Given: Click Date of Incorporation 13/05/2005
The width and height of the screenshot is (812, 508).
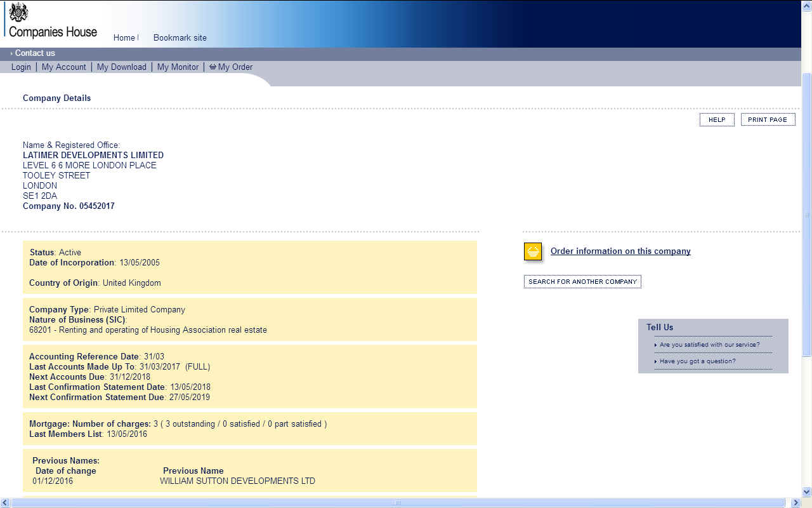Looking at the screenshot, I should [x=95, y=262].
